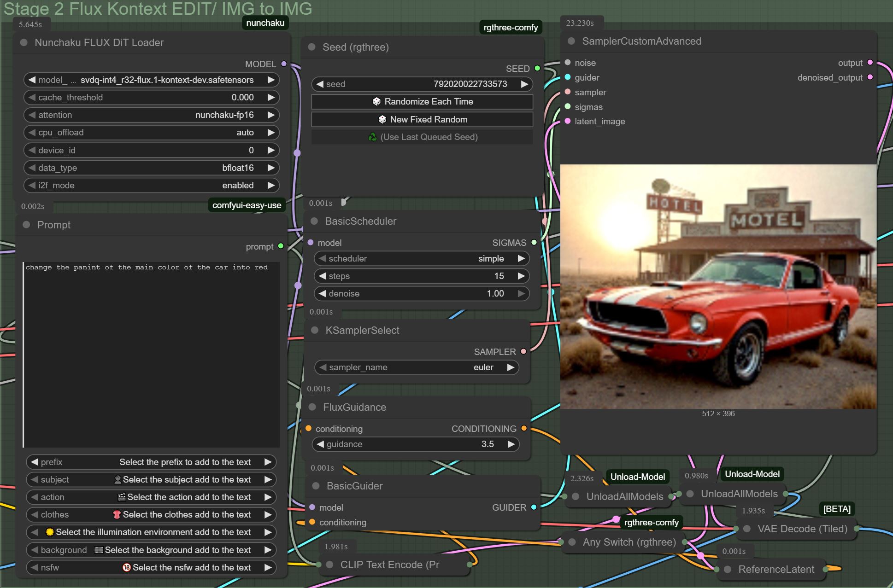
Task: Increase seed value with right arrow
Action: 524,84
